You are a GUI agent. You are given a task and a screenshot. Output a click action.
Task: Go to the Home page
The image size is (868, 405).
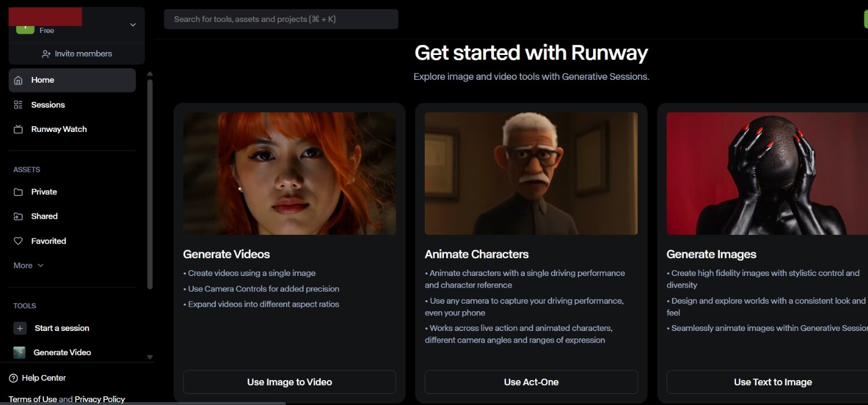(72, 80)
